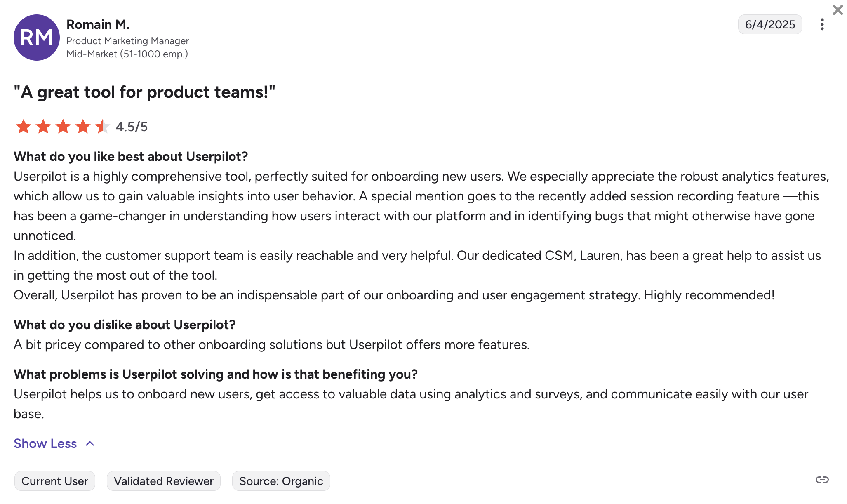Image resolution: width=847 pixels, height=504 pixels.
Task: Click the copy link icon at bottom right
Action: (x=822, y=480)
